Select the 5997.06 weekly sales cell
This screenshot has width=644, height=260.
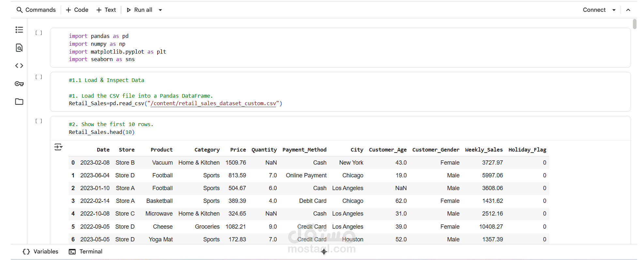point(493,175)
